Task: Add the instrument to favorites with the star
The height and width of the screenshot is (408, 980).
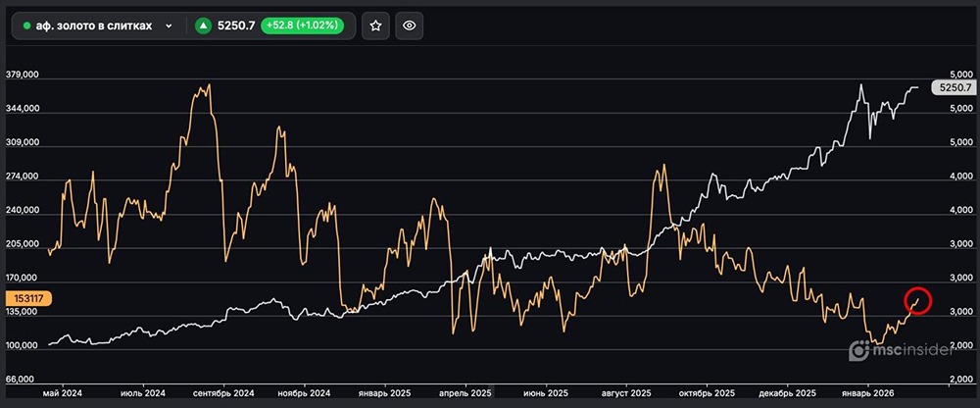Action: [x=376, y=26]
